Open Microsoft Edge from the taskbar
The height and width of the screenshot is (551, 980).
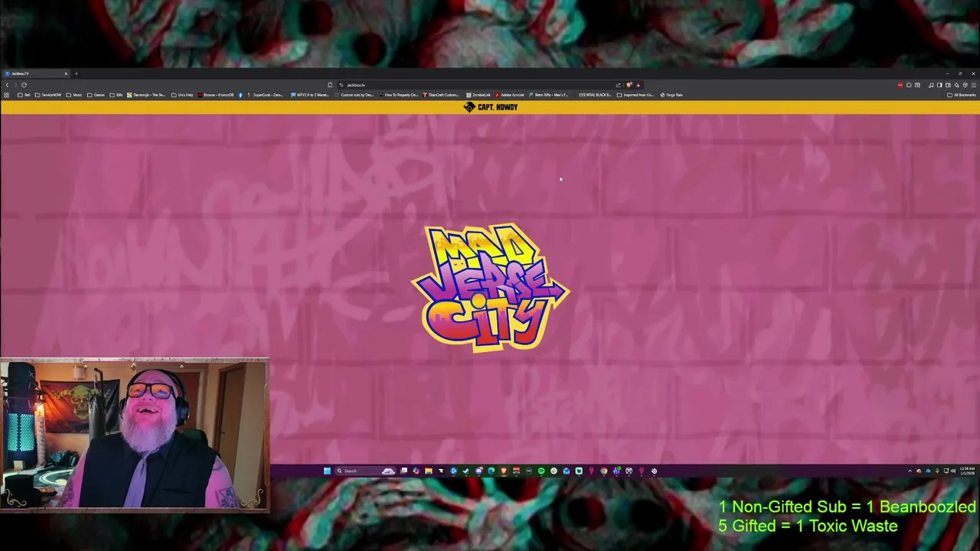[492, 471]
